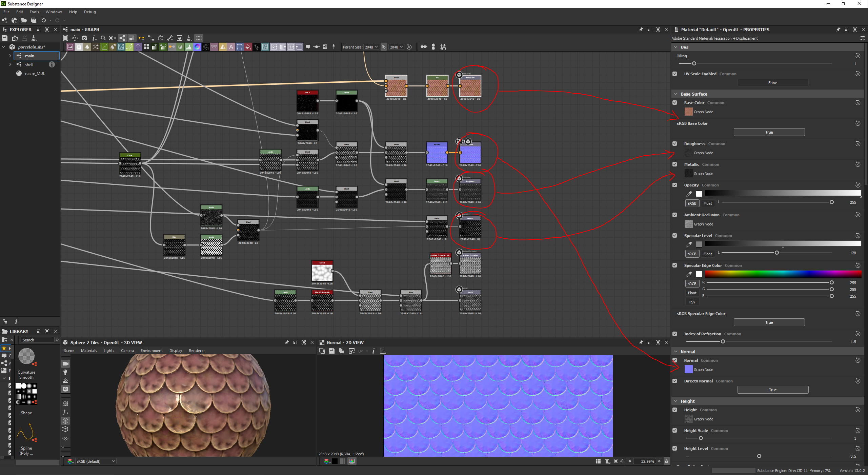Select the Gradient Map node icon in the toolbar
868x475 pixels.
[x=163, y=47]
